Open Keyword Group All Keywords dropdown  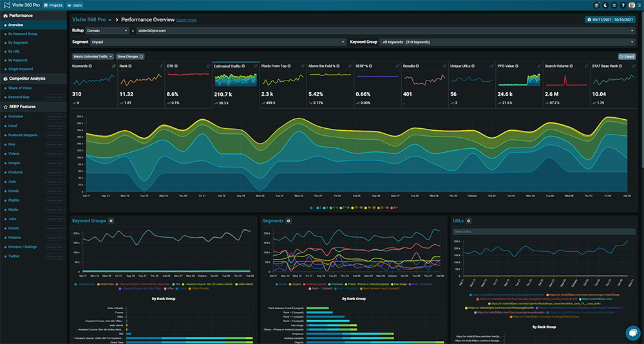pos(507,42)
